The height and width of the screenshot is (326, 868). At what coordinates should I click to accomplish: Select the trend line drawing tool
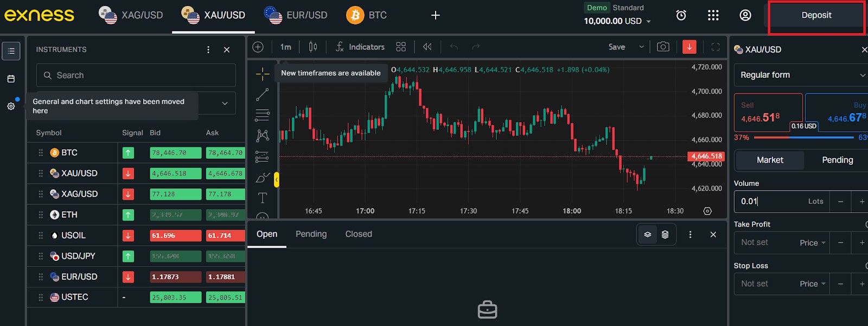point(263,95)
